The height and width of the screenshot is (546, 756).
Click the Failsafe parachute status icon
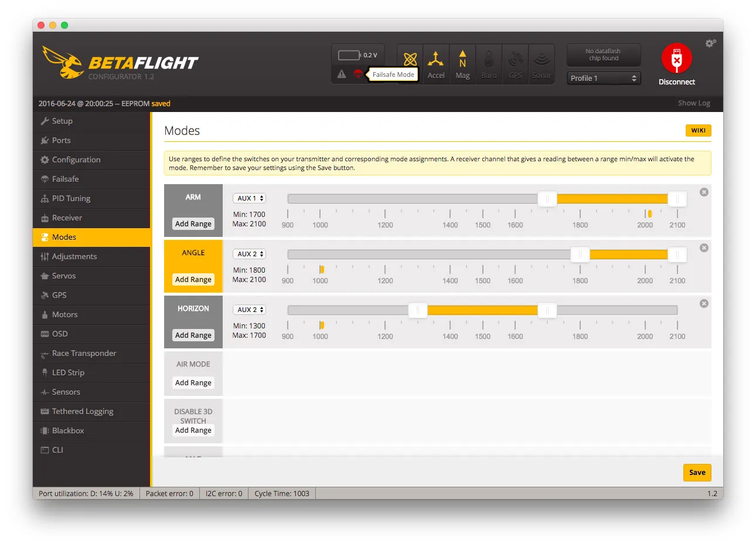click(x=357, y=74)
